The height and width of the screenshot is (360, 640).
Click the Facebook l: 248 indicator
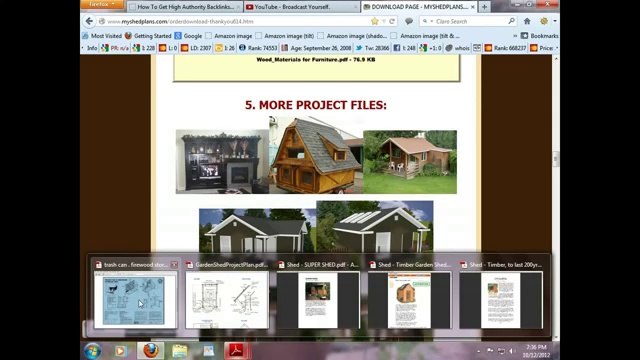coord(404,48)
